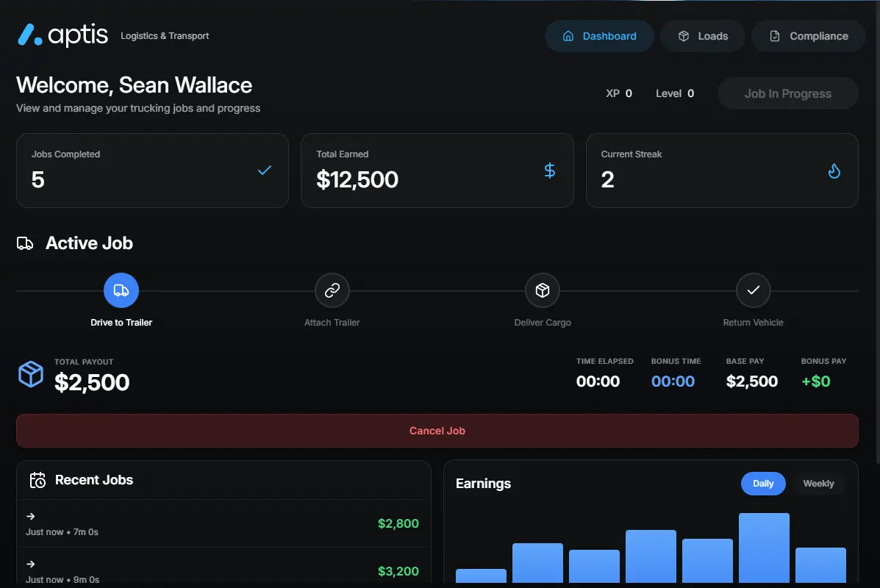Click the Jobs Completed checkmark icon
This screenshot has width=880, height=588.
(x=265, y=171)
